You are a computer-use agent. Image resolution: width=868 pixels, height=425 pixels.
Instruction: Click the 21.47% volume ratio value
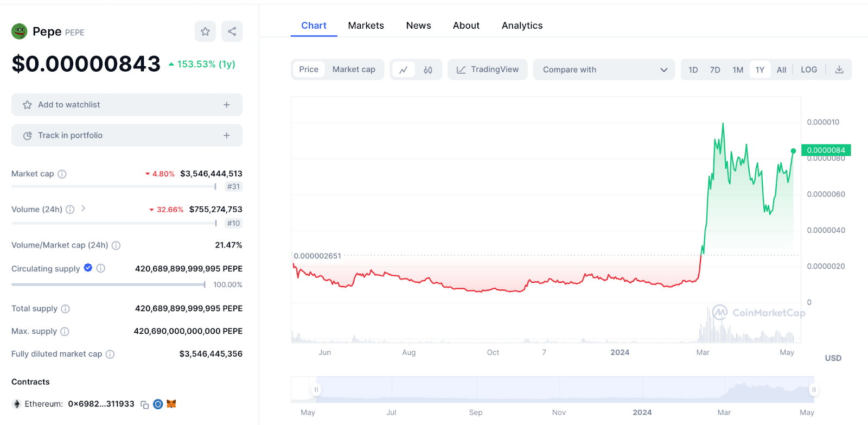[x=228, y=245]
